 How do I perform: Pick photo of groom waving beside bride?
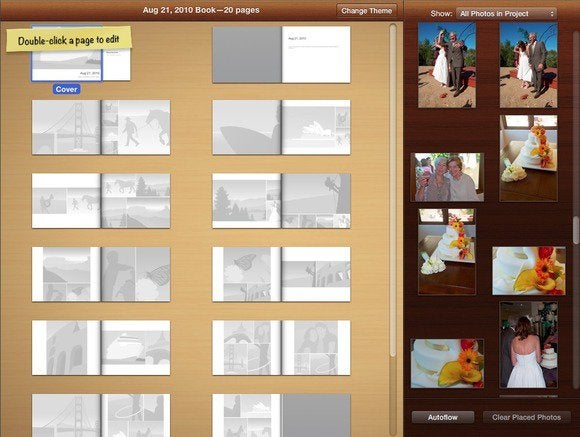click(x=447, y=65)
